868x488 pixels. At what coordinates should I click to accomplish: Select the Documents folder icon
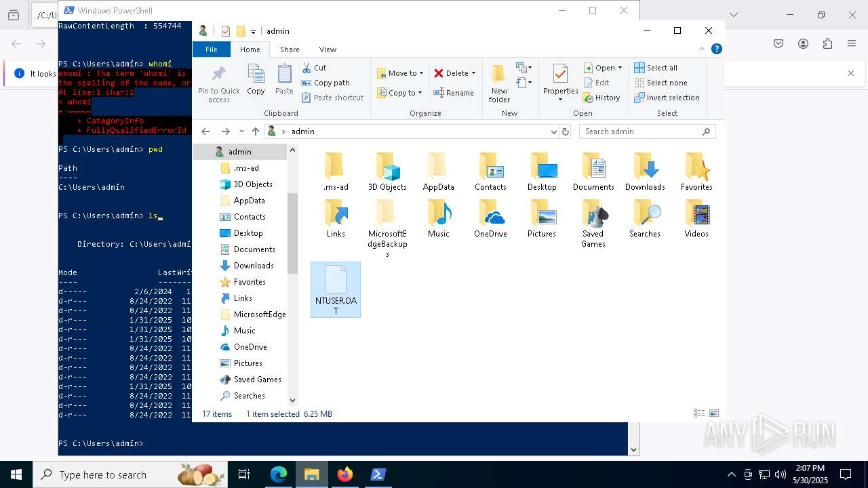point(593,166)
